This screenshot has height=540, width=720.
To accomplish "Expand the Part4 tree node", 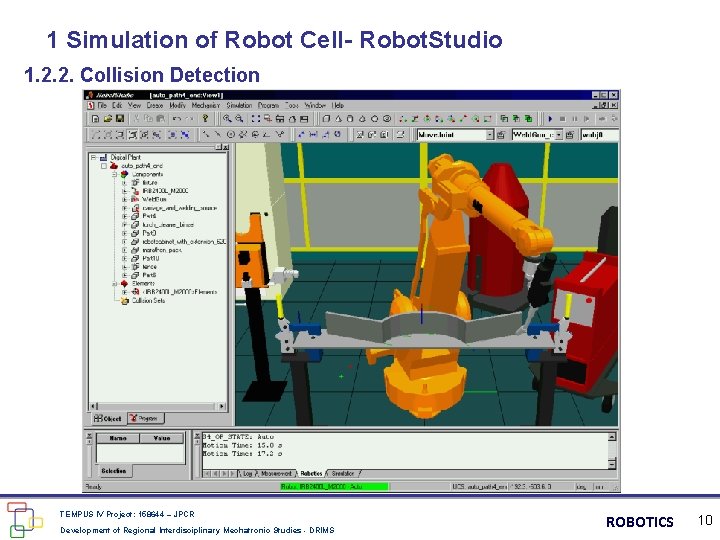I will [x=124, y=216].
